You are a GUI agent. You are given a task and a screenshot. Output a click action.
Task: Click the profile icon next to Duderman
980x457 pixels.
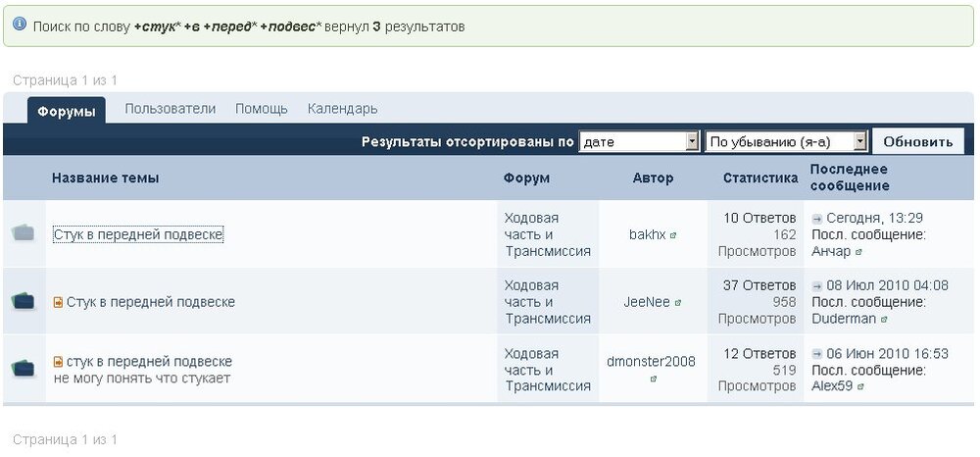(883, 319)
